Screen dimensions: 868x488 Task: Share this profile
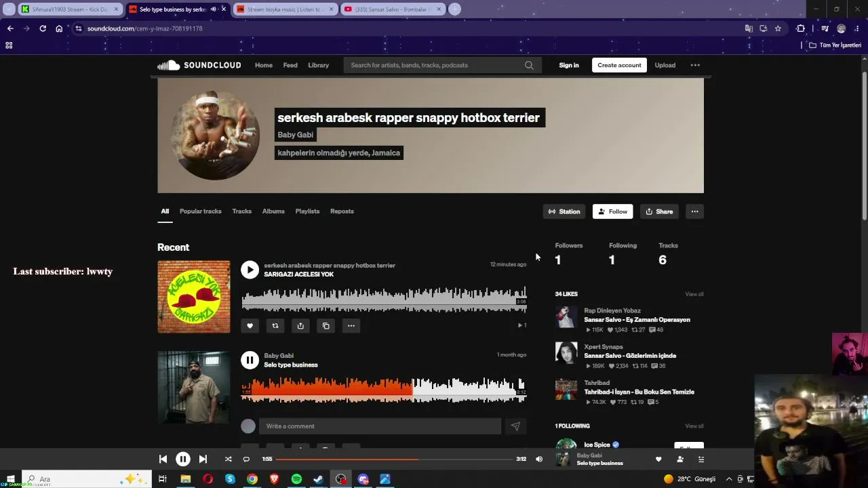click(x=659, y=211)
